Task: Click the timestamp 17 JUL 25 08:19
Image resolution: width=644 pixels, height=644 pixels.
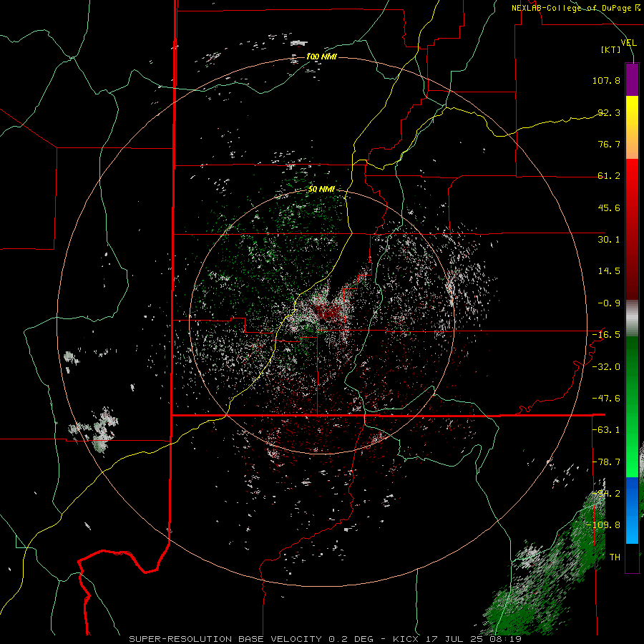Action: 472,639
